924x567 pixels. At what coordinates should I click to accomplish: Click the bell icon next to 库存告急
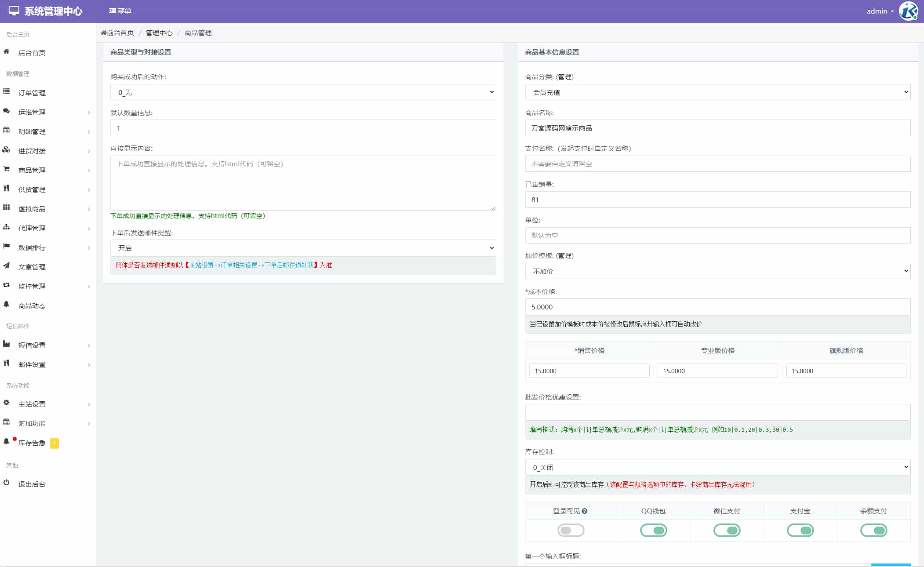point(7,442)
